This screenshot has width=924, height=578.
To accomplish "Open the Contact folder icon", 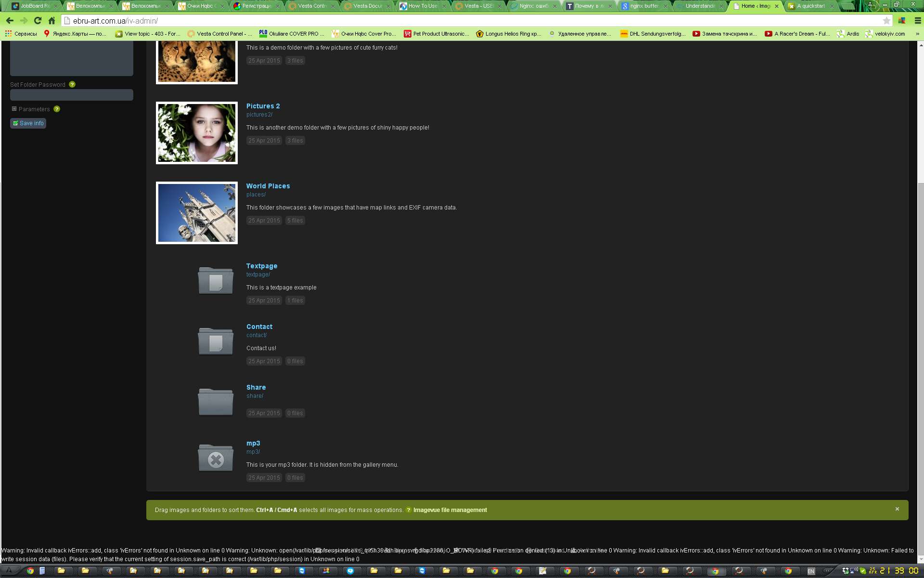I will coord(216,341).
